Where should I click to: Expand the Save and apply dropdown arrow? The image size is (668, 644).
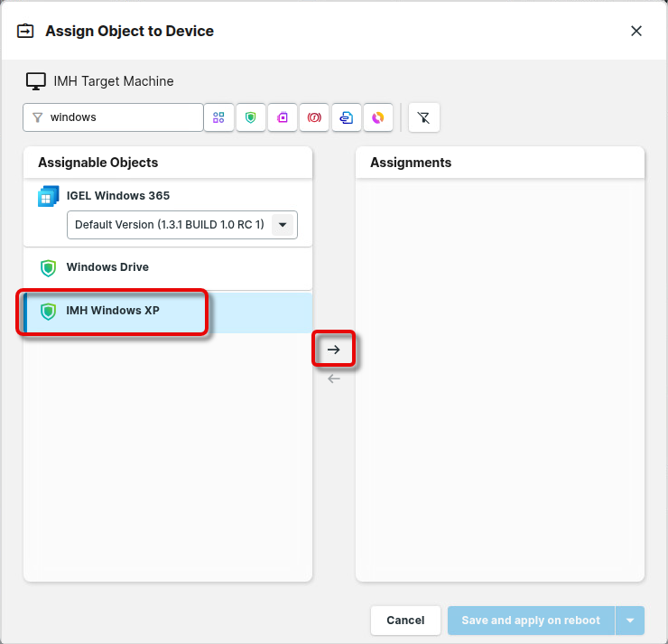pos(630,621)
